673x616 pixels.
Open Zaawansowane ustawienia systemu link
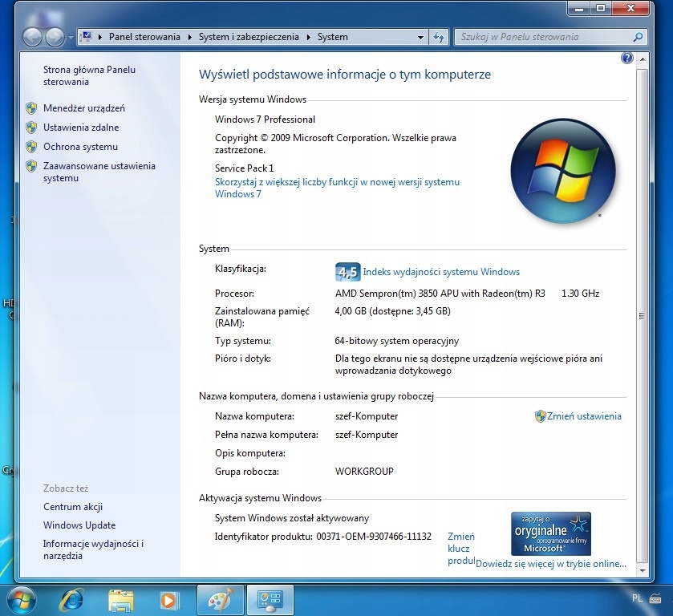99,172
